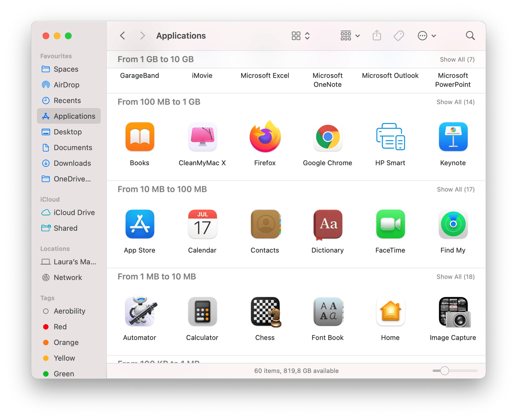The image size is (517, 420).
Task: Launch Firefox from the Applications grid
Action: (x=265, y=137)
